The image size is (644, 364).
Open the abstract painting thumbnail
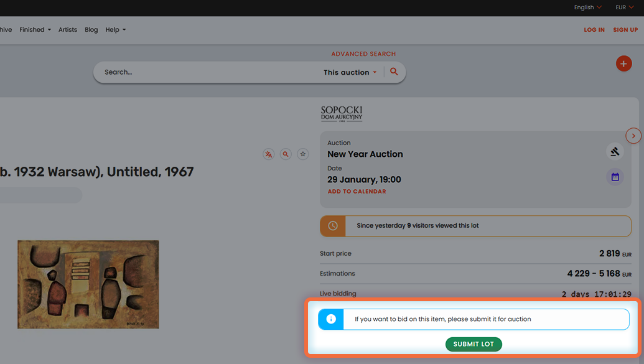88,284
